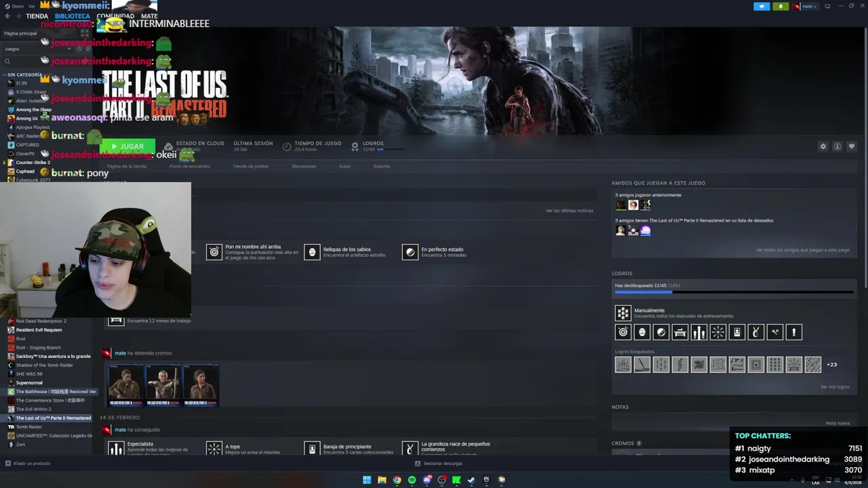The image size is (868, 488).
Task: Click 'Ver las últimas noticias' link
Action: click(x=570, y=211)
